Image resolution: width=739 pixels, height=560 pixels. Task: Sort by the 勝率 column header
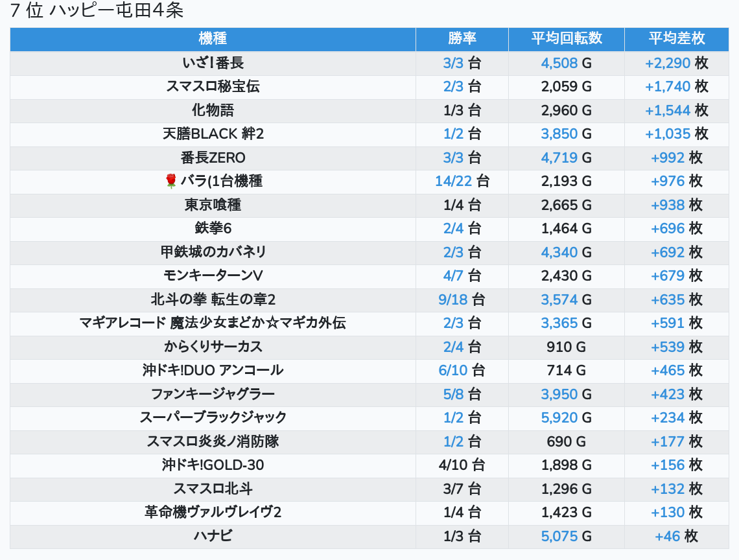[x=462, y=38]
